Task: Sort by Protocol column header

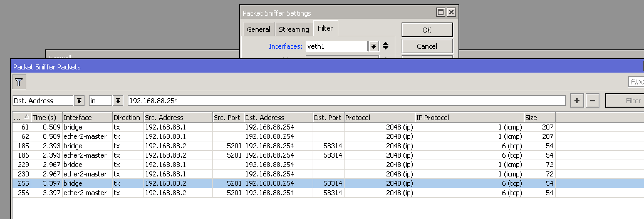Action: click(x=379, y=117)
